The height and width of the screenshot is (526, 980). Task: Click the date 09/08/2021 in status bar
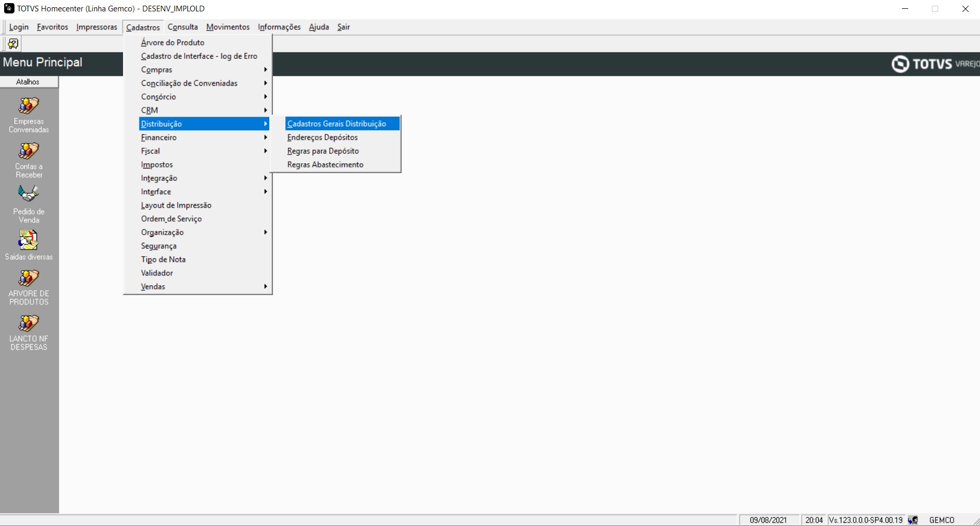(768, 520)
